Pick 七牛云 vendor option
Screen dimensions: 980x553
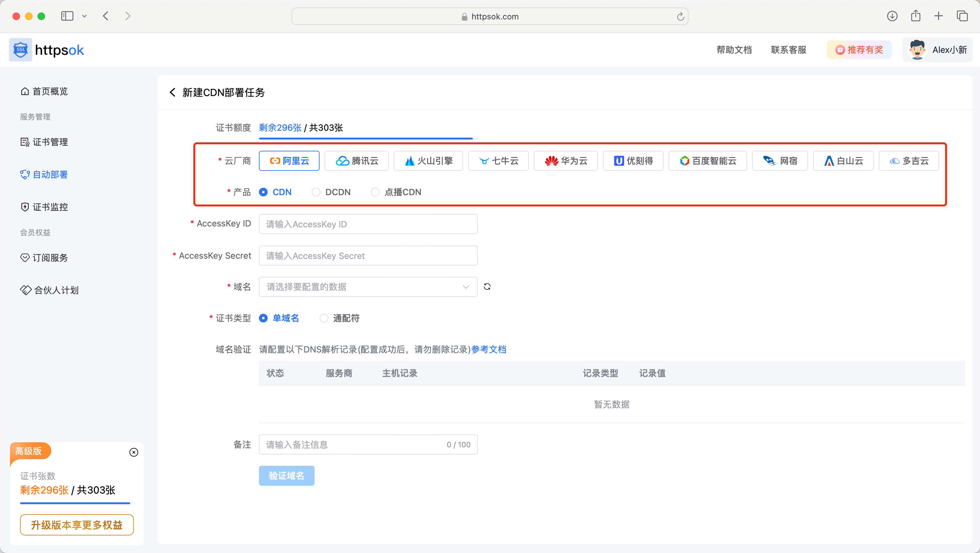498,160
